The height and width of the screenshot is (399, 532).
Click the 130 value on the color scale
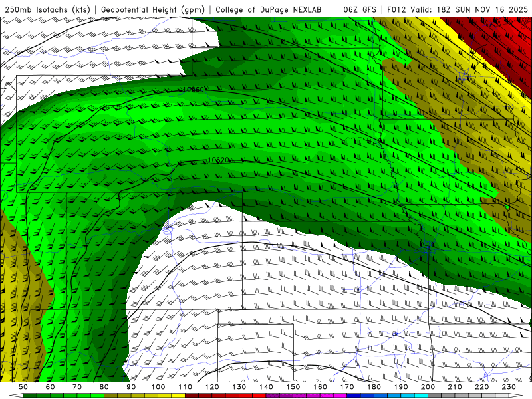pos(239,387)
